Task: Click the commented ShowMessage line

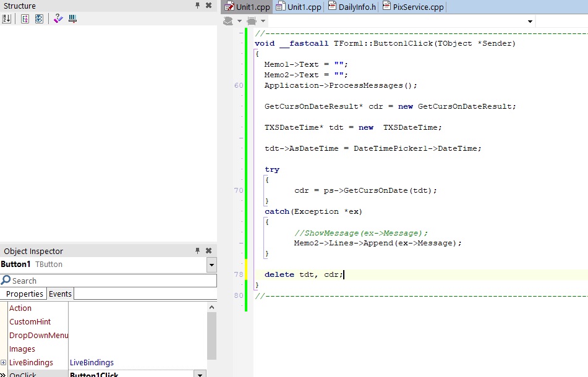Action: [360, 233]
